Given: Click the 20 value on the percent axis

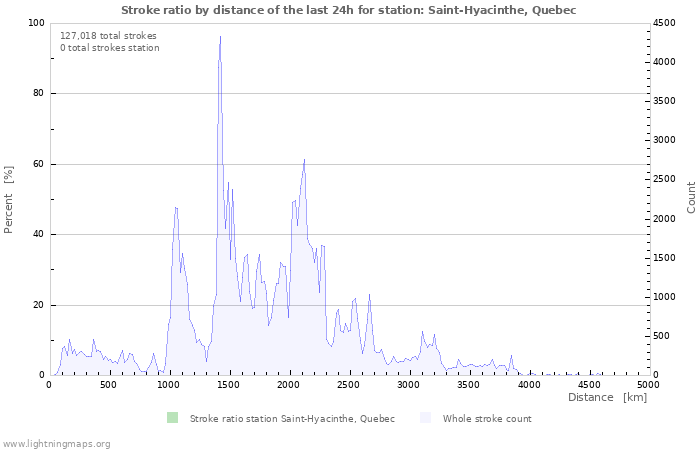Looking at the screenshot, I should click(38, 305).
